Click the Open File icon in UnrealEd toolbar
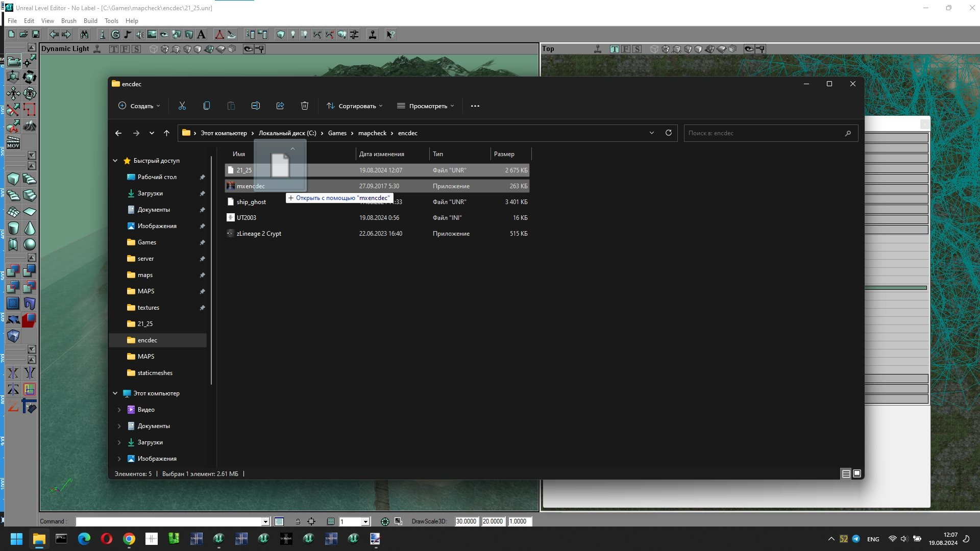980x551 pixels. [23, 34]
